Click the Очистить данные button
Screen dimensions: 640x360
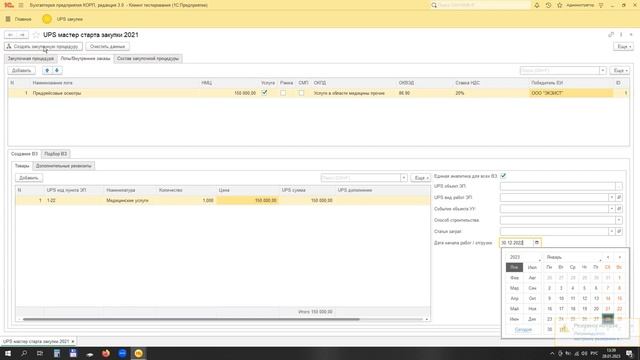pyautogui.click(x=107, y=47)
